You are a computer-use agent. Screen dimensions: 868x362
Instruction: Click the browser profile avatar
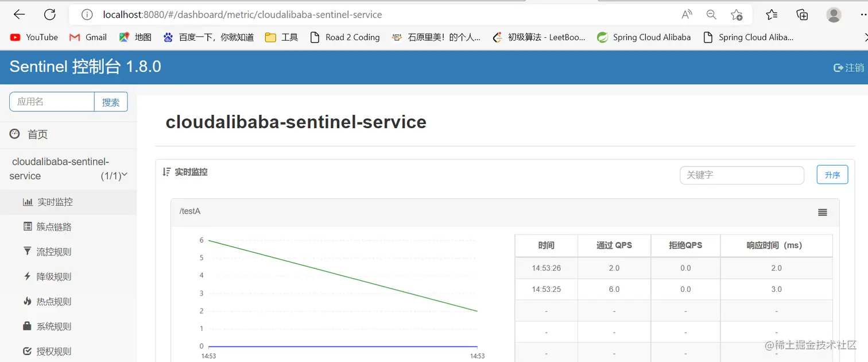click(x=834, y=15)
